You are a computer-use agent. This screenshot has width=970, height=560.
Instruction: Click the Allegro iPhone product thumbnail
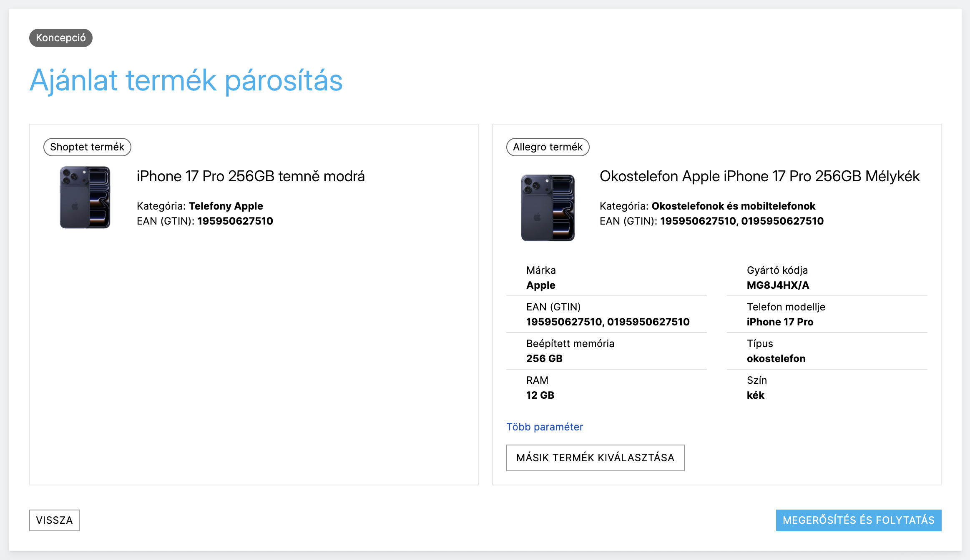click(548, 207)
